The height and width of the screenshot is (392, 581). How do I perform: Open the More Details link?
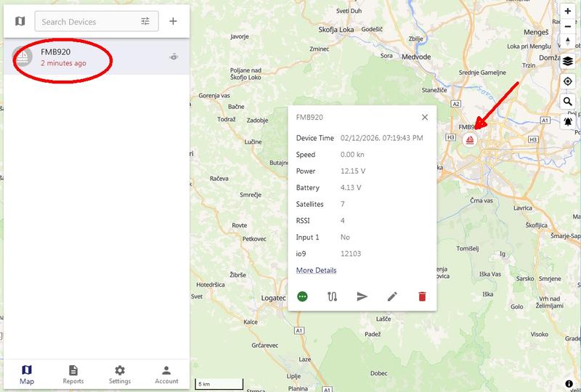(316, 270)
